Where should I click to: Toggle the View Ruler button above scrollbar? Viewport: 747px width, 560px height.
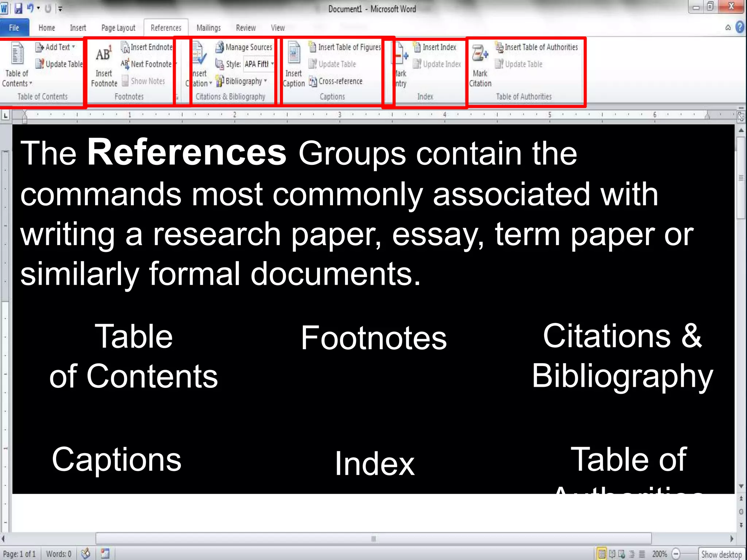coord(741,117)
